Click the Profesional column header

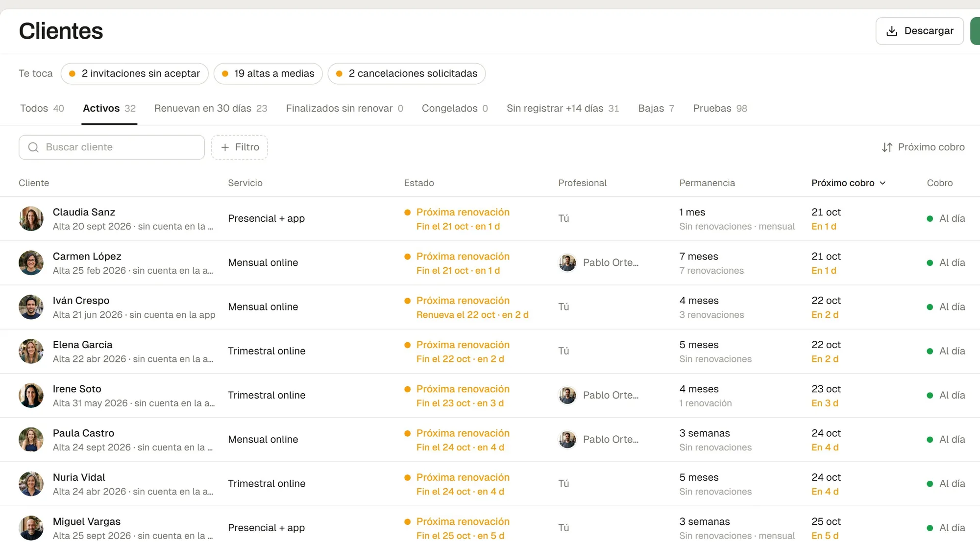tap(582, 183)
